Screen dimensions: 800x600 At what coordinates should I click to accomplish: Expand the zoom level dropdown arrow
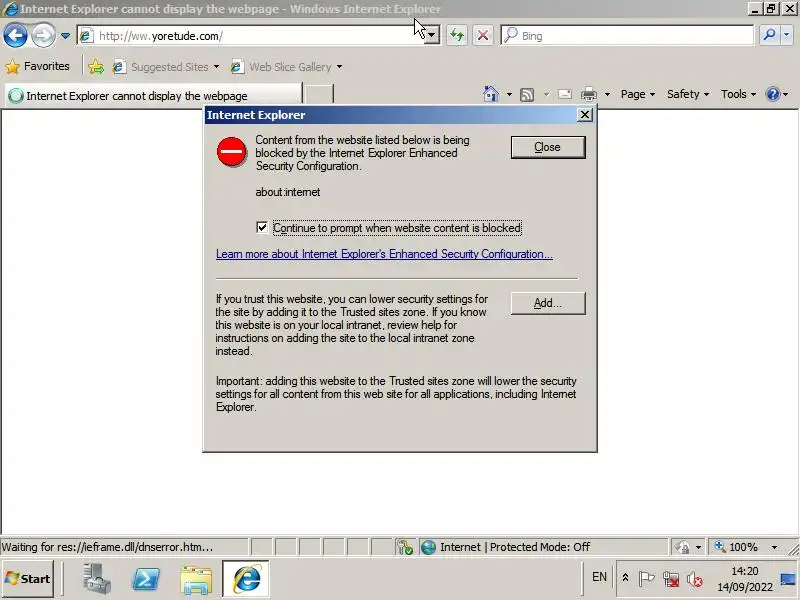[774, 547]
